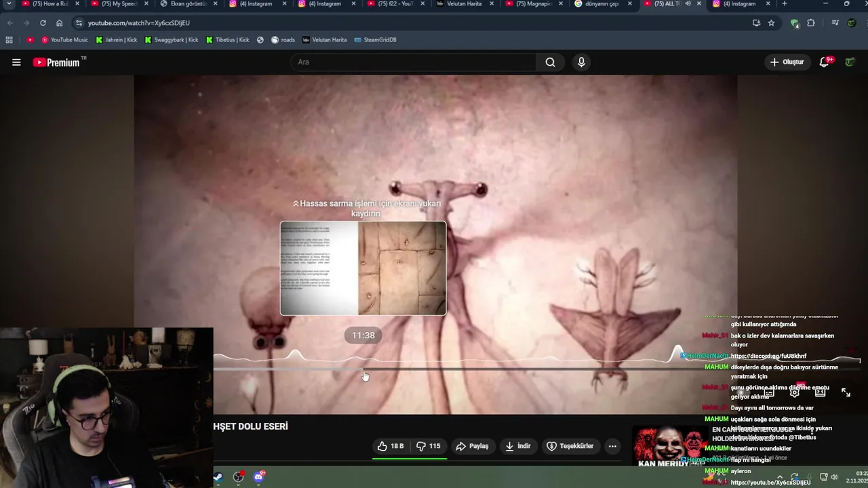Click the search magnifier button
Viewport: 868px width, 488px height.
pyautogui.click(x=550, y=62)
